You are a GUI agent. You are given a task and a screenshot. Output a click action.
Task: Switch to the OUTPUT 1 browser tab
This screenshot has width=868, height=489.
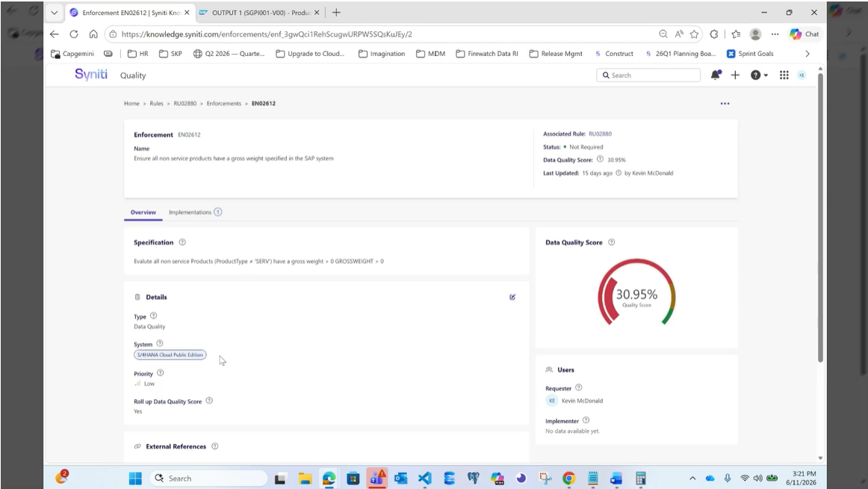tap(259, 13)
